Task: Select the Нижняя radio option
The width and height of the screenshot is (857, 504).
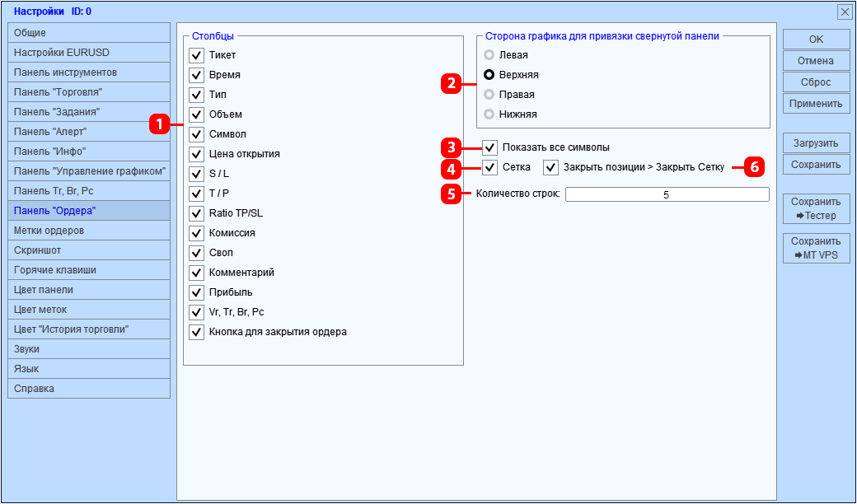Action: (489, 114)
